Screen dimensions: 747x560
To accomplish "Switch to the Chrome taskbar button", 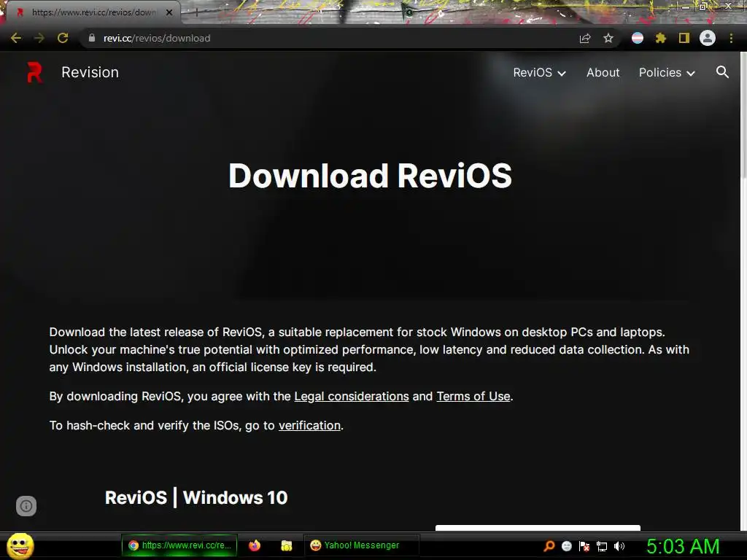I will 179,545.
